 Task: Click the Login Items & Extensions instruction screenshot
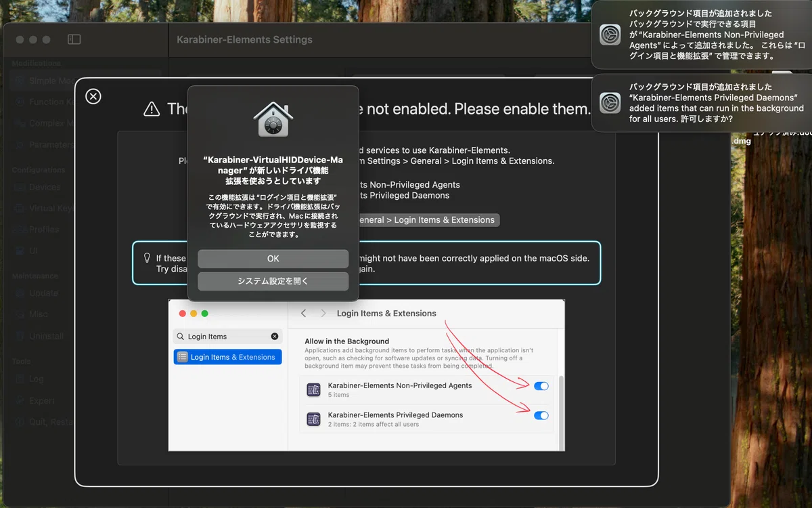tap(366, 375)
